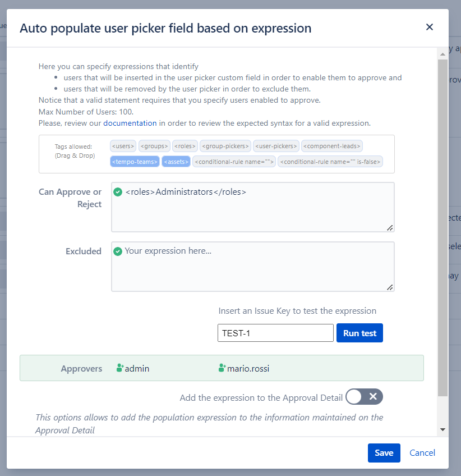Cancel the dialog changes

point(422,453)
